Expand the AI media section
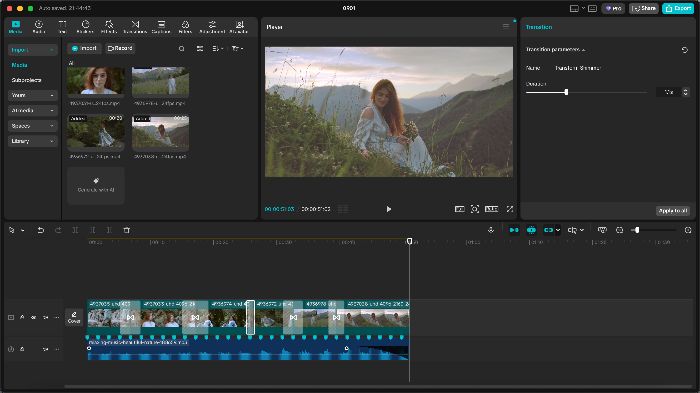 pos(32,110)
